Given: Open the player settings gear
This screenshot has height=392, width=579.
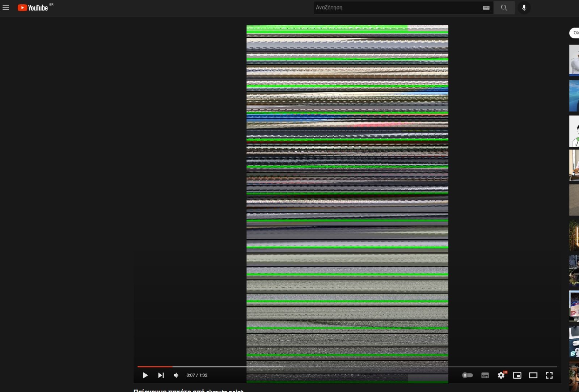Looking at the screenshot, I should 501,375.
